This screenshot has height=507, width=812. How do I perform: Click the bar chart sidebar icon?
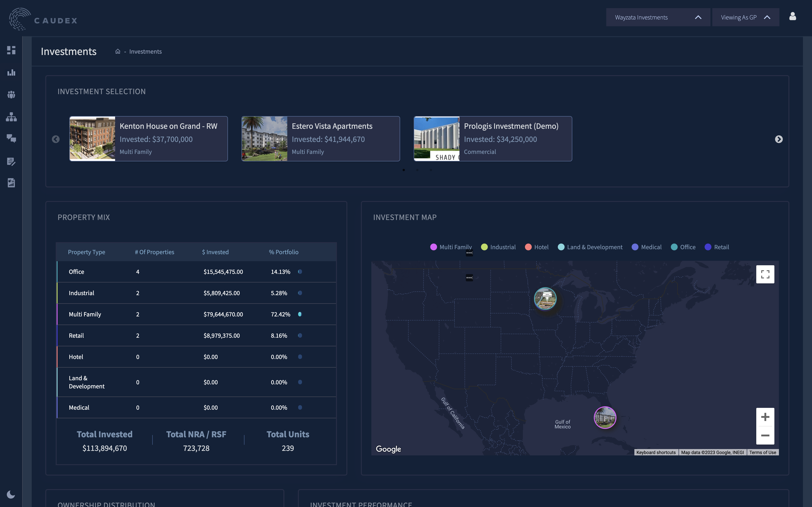[x=11, y=72]
